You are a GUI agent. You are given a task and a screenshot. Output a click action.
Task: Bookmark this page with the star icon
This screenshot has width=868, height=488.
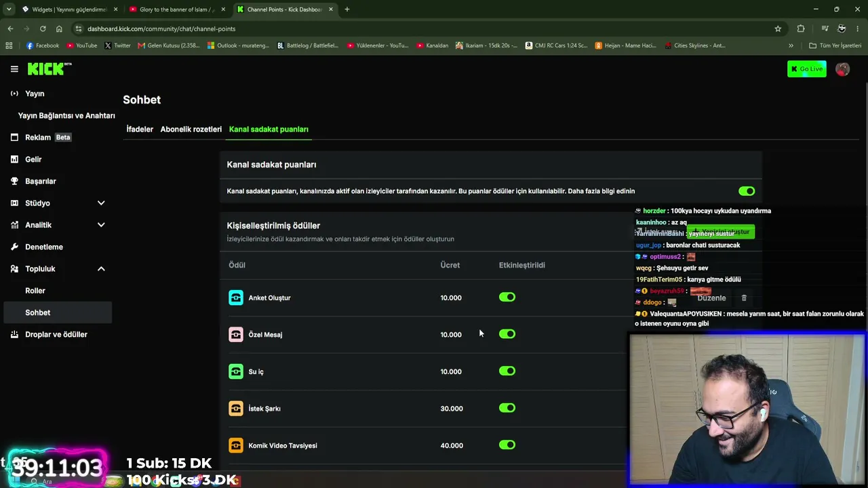[778, 28]
